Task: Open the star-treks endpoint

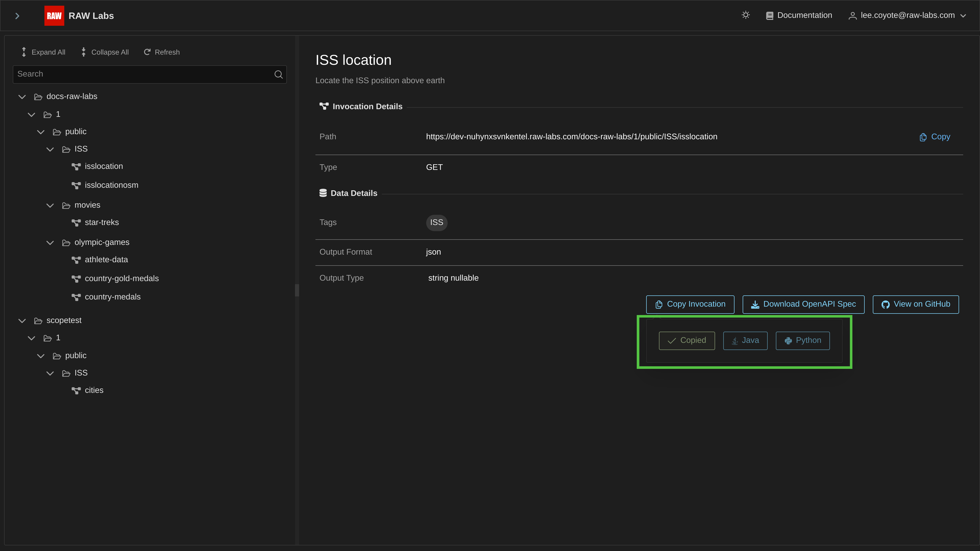Action: click(x=102, y=222)
